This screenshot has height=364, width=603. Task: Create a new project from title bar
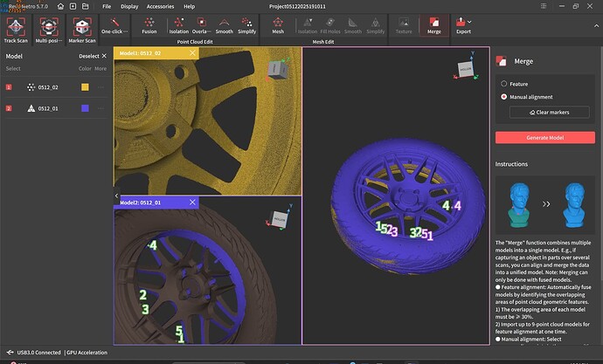[73, 6]
